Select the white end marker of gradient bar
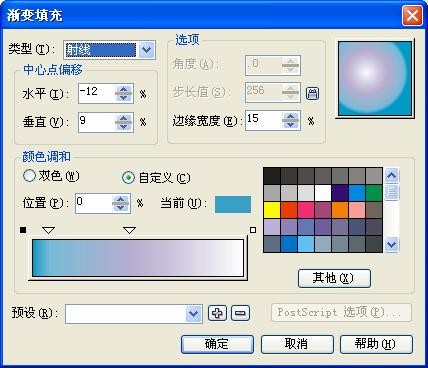Screen dimensions: 428x368 pos(253,230)
